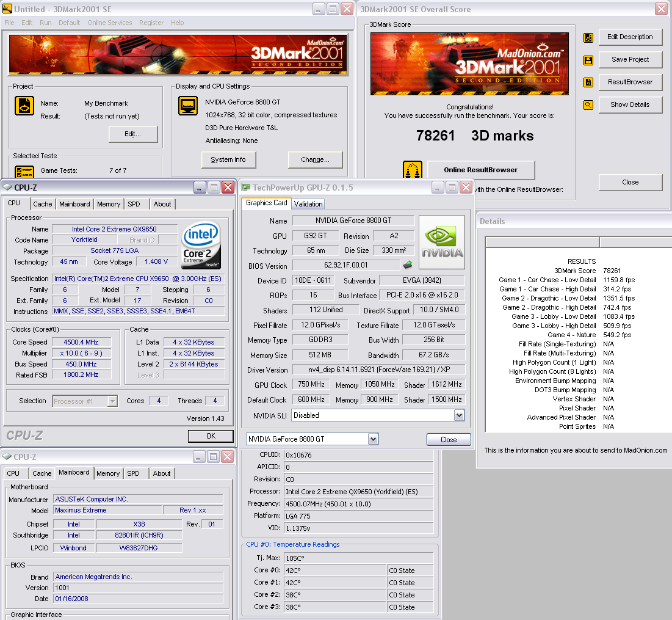Image resolution: width=672 pixels, height=620 pixels.
Task: Switch to CPU tab in lower CPU-Z
Action: [13, 473]
